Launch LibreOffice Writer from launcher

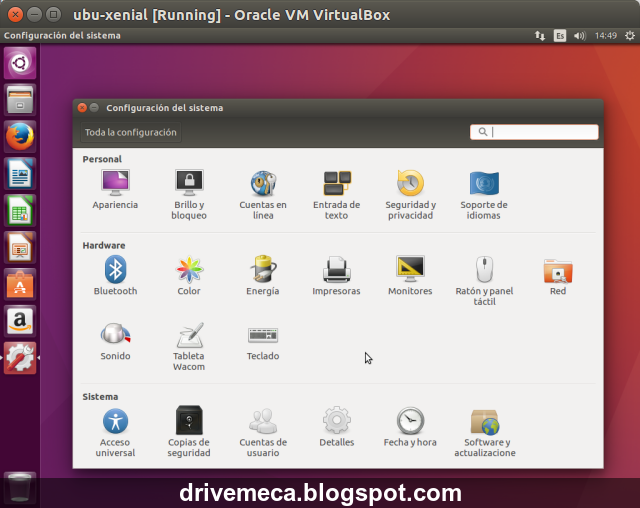pyautogui.click(x=20, y=174)
